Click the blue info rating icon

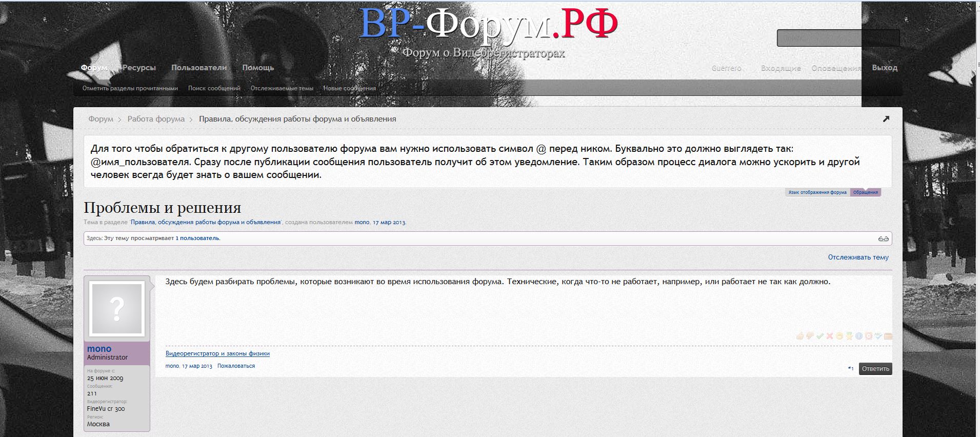(858, 336)
